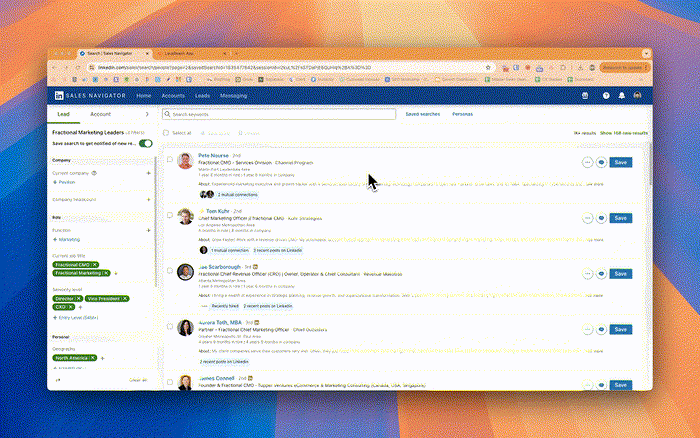The width and height of the screenshot is (700, 438).
Task: Save Aurora Toth as a lead
Action: click(621, 330)
